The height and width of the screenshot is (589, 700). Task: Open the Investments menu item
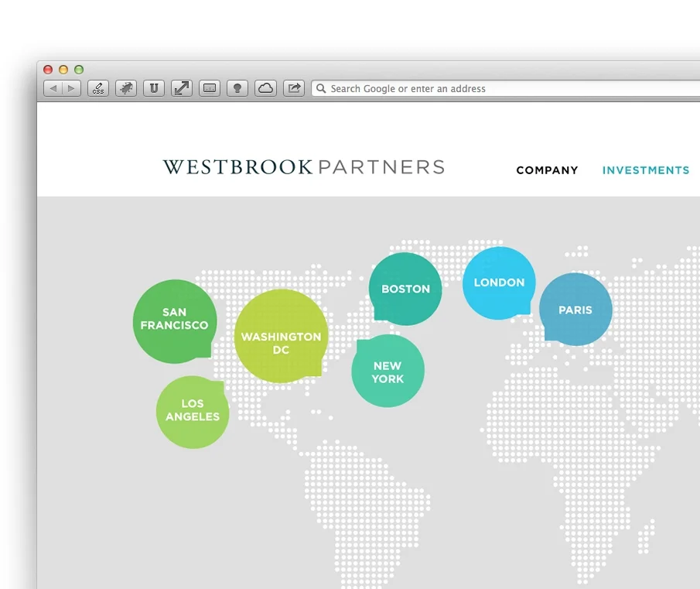click(646, 170)
